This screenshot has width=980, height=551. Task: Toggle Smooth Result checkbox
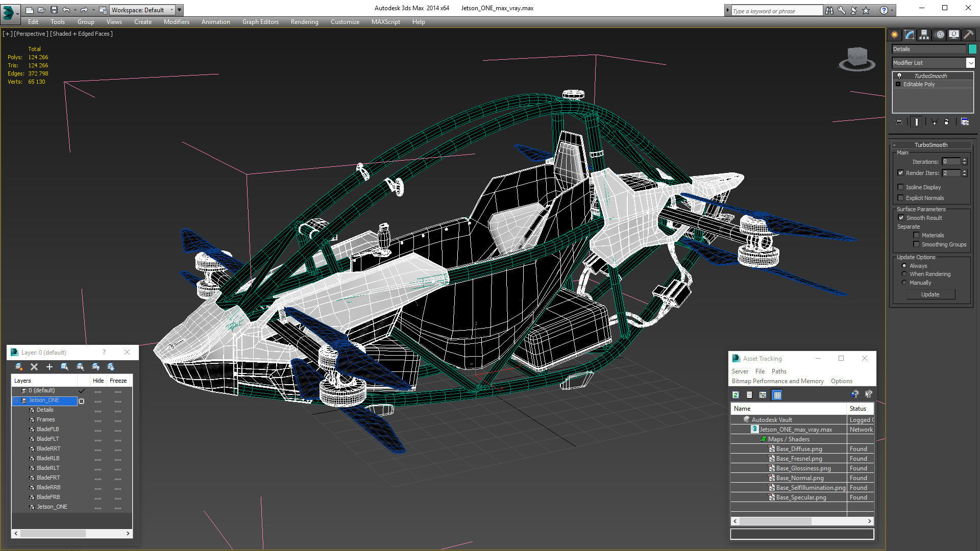pos(901,218)
